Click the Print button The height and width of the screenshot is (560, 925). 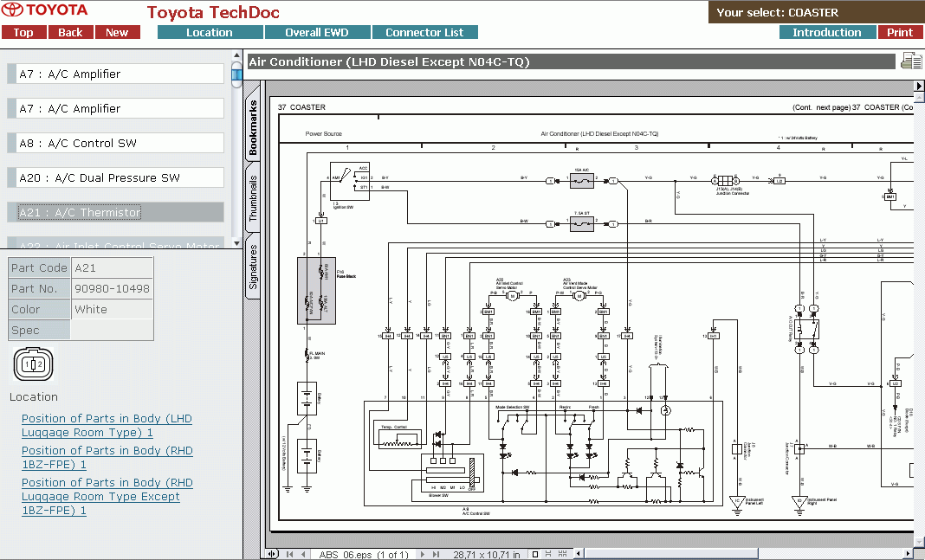(900, 33)
